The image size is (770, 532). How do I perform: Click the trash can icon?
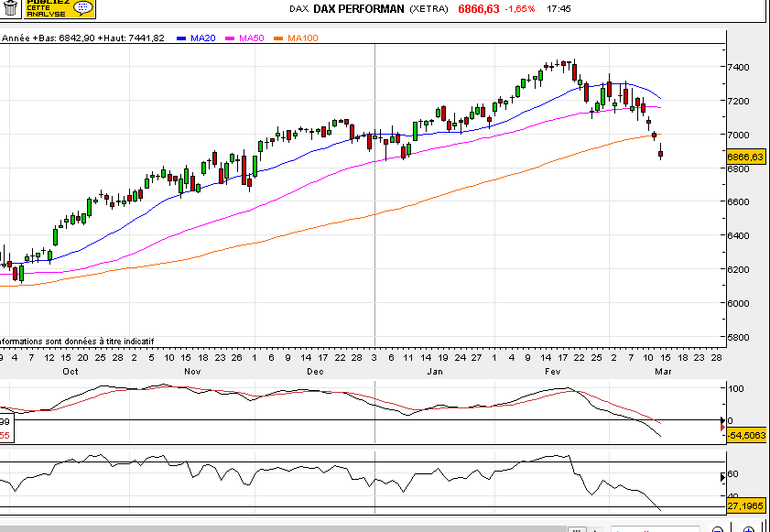click(11, 7)
